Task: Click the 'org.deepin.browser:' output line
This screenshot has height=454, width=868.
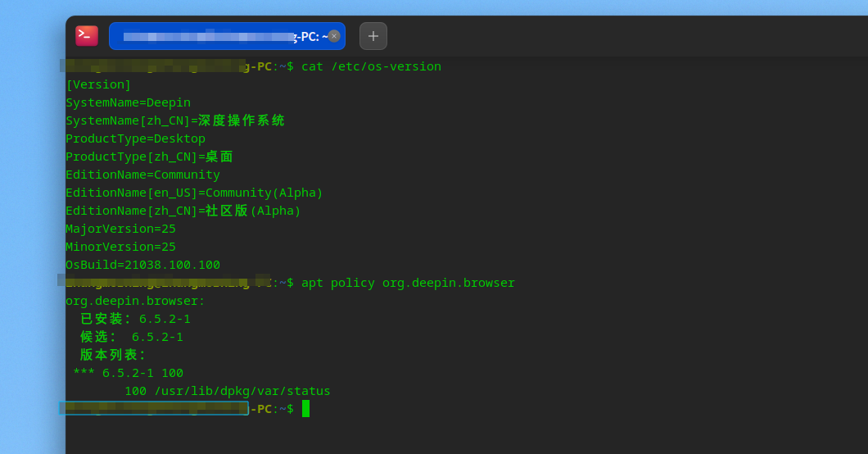Action: pyautogui.click(x=135, y=301)
